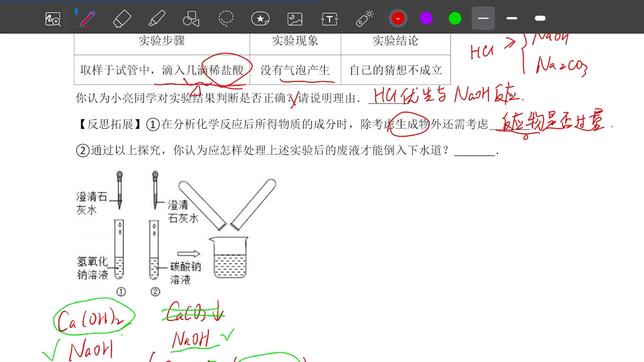Open the red color dropdown
Image resolution: width=644 pixels, height=362 pixels.
coord(398,18)
